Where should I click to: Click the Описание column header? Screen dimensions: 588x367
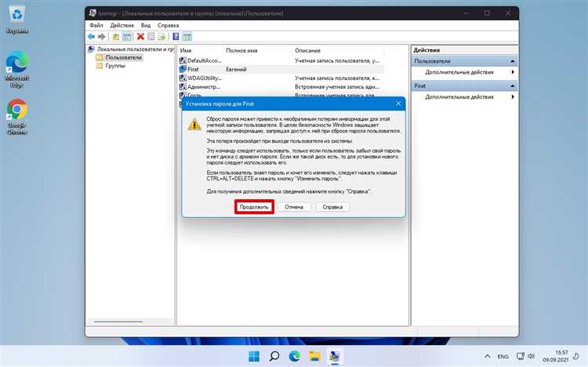[x=338, y=50]
